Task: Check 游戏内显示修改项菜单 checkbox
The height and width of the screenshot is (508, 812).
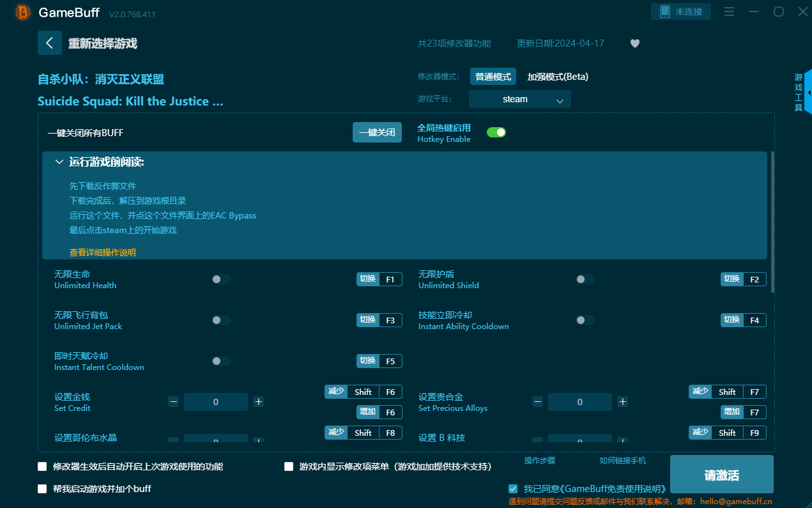Action: [x=289, y=466]
